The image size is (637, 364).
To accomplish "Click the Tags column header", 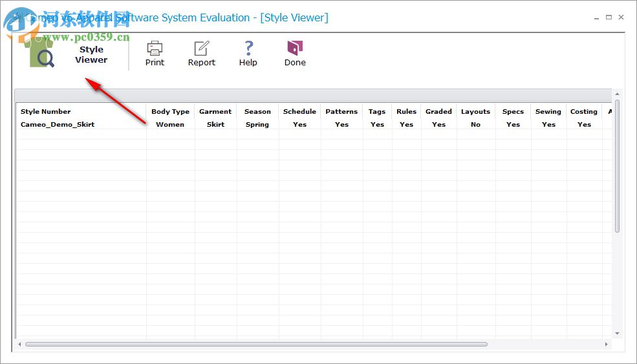I will click(377, 111).
